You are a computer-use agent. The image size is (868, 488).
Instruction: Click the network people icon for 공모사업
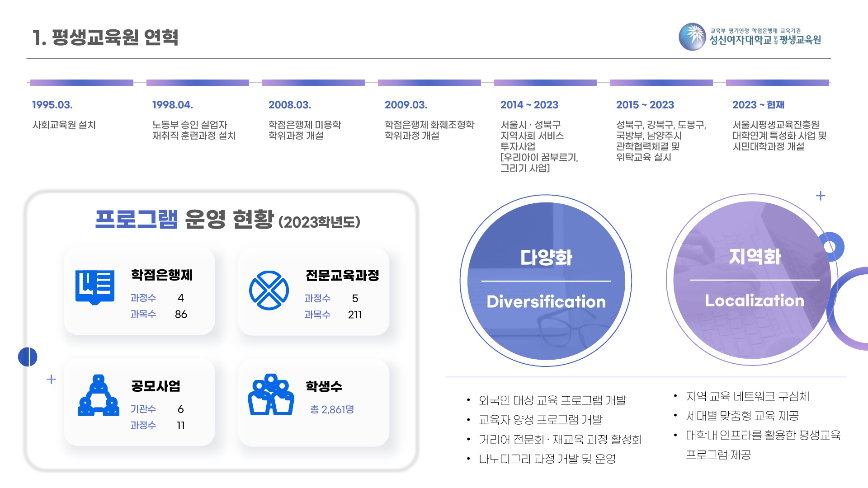(99, 395)
